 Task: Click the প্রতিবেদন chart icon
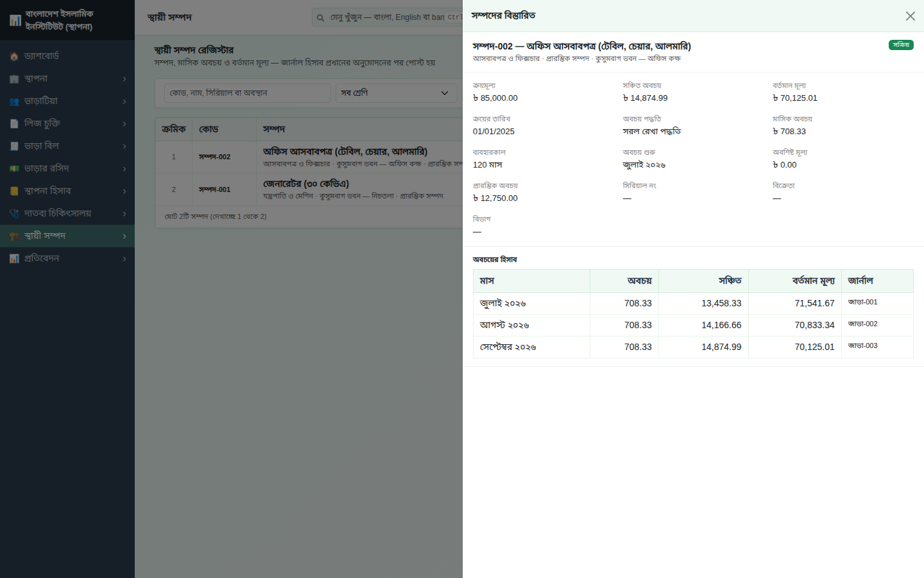(14, 259)
